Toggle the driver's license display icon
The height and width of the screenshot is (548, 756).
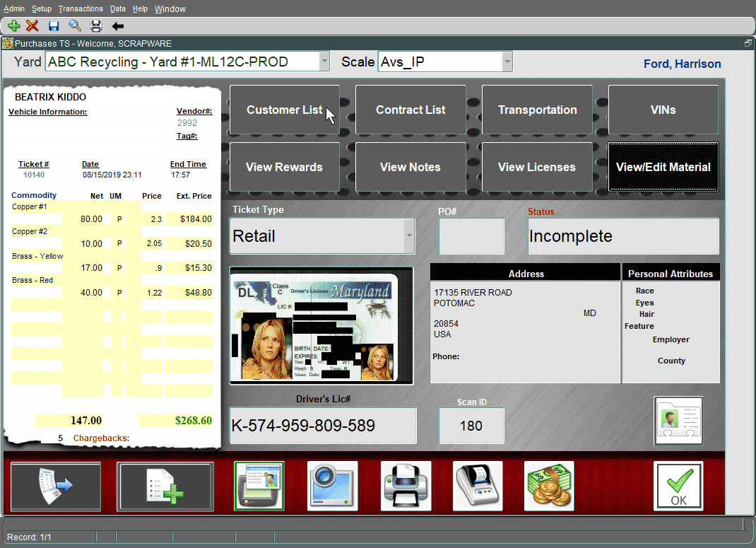tap(259, 486)
